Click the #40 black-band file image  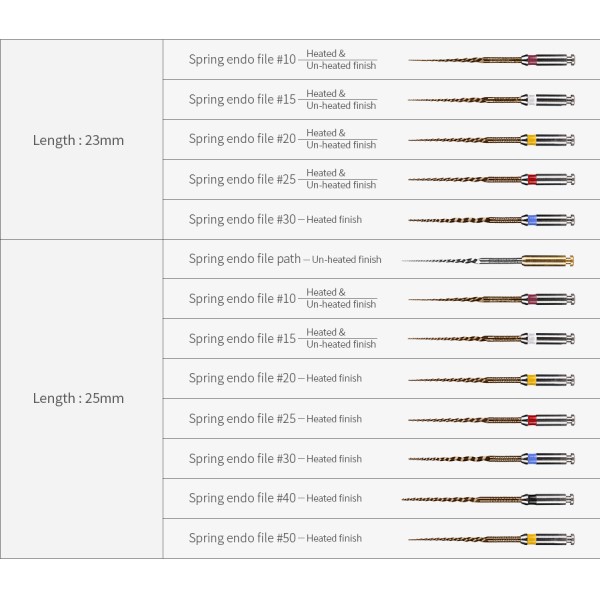[x=488, y=499]
